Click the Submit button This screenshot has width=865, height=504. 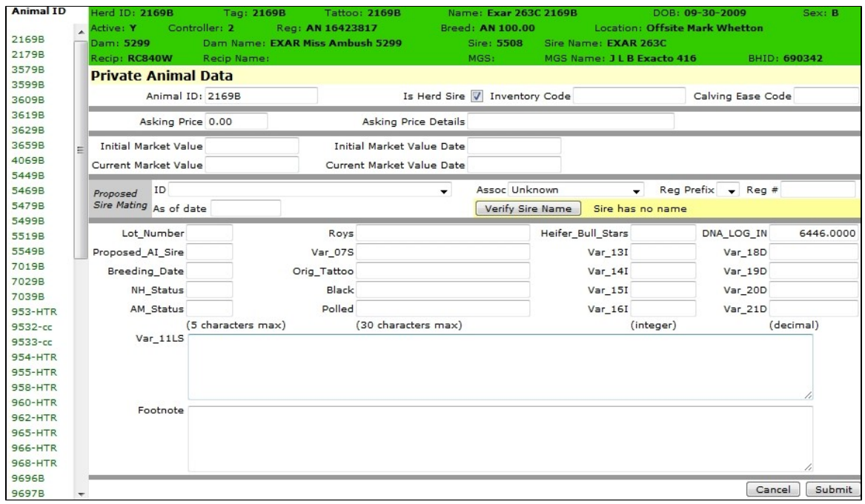point(833,489)
